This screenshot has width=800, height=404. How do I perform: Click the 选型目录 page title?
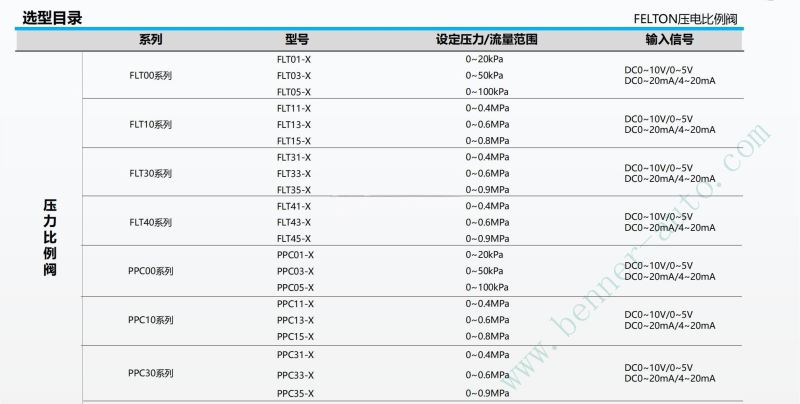click(52, 18)
